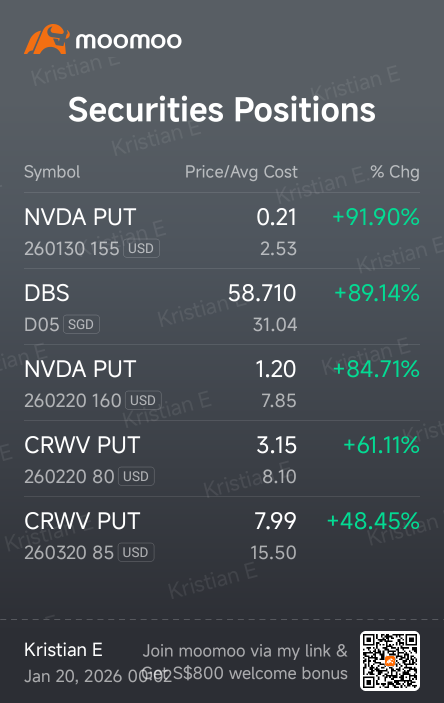Click the +61.11% change for CRWV PUT
Viewport: 444px width, 703px height.
[x=381, y=445]
